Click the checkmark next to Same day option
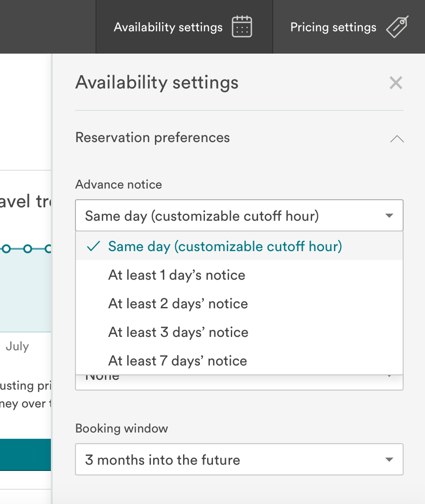Image resolution: width=425 pixels, height=504 pixels. coord(93,246)
